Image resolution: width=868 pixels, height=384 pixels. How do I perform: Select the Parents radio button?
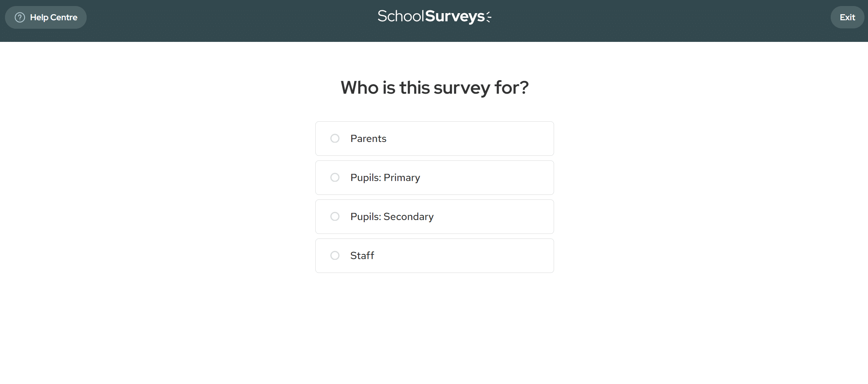click(335, 138)
